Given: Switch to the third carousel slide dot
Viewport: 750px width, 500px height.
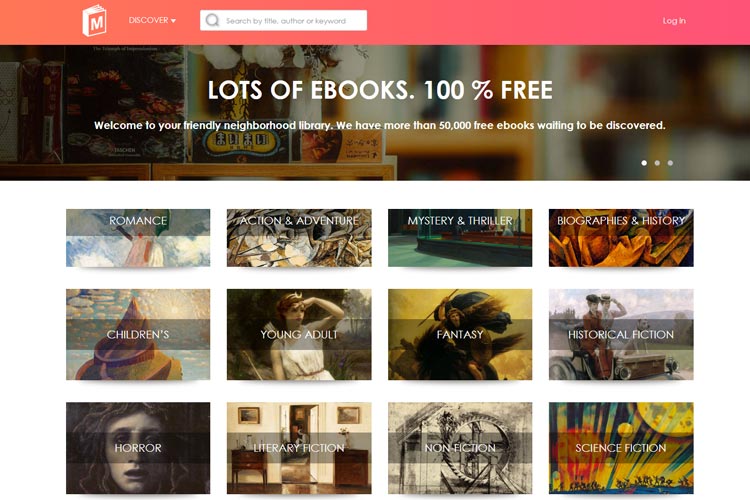Looking at the screenshot, I should [x=670, y=163].
